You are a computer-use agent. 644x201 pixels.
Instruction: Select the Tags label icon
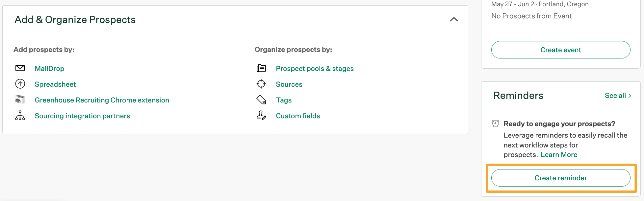[x=261, y=100]
